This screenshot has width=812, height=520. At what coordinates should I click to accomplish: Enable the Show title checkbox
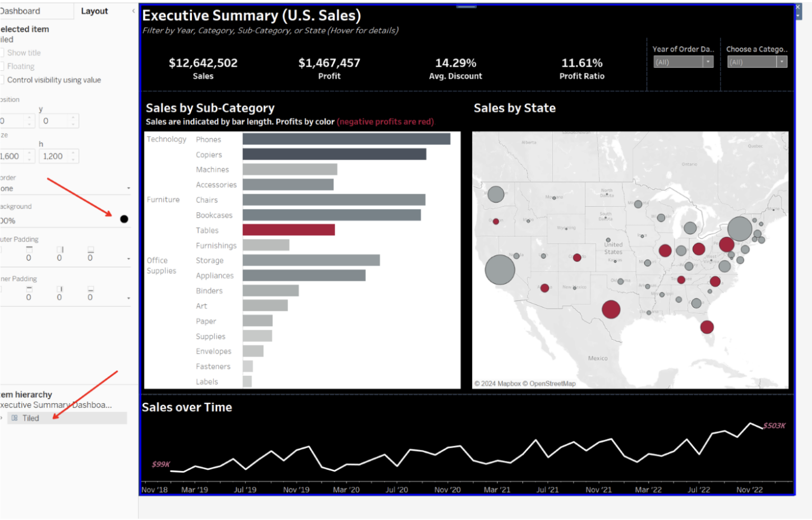(x=3, y=52)
